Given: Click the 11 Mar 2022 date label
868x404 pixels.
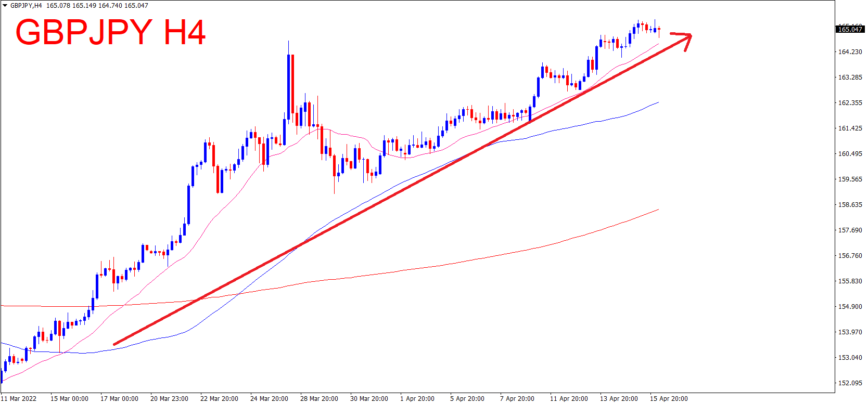Looking at the screenshot, I should (19, 399).
